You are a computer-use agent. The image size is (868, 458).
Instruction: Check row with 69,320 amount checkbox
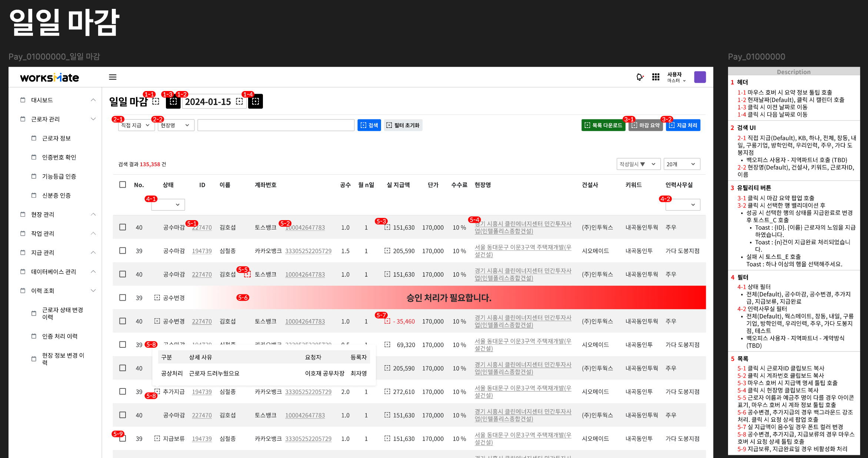click(x=123, y=344)
